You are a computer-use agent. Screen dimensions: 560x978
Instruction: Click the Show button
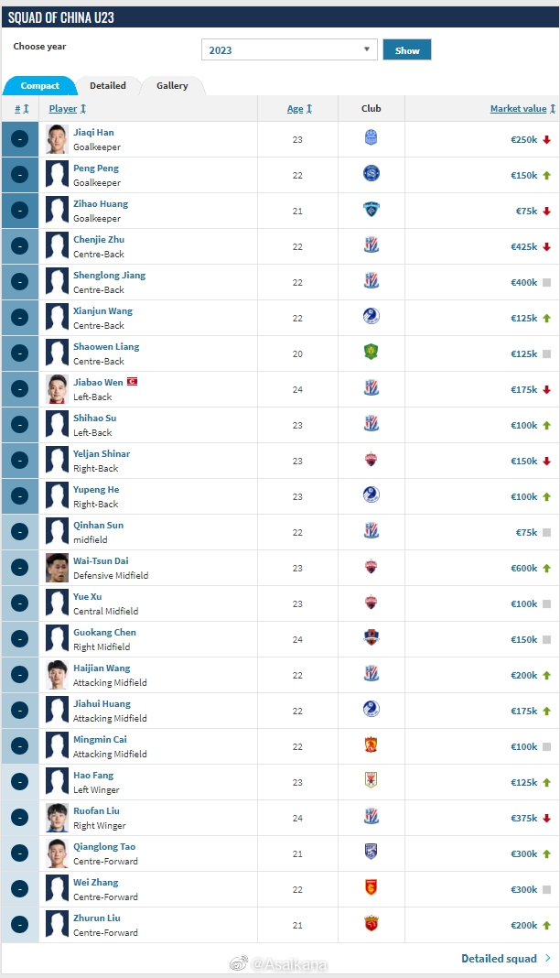coord(407,49)
